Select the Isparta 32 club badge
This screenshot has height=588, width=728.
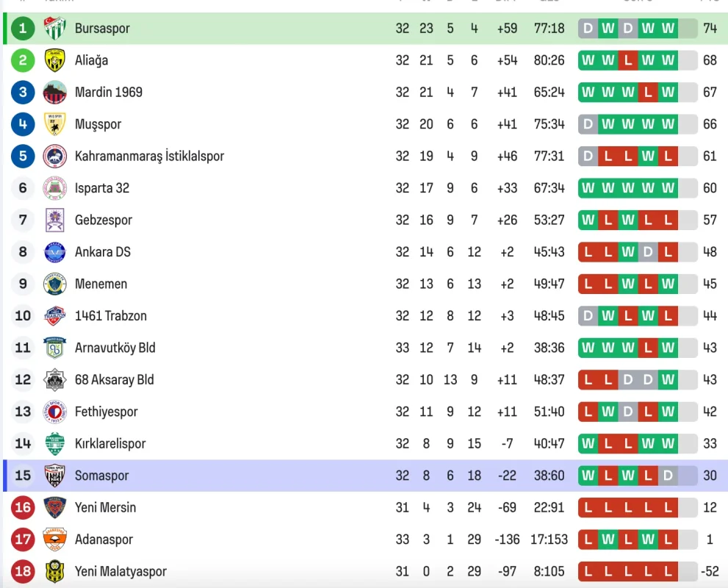pos(55,188)
